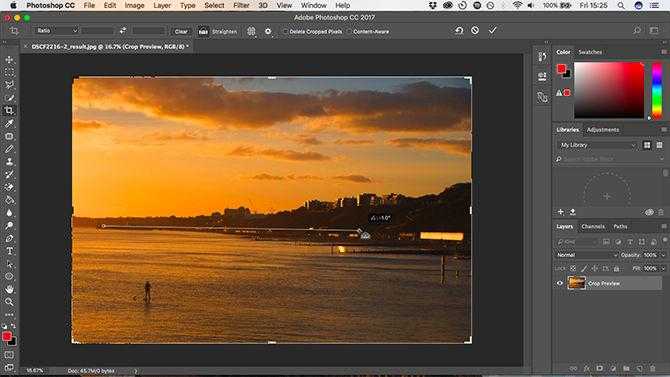Reset the crop with the undo arrow icon
The width and height of the screenshot is (670, 377).
point(459,30)
